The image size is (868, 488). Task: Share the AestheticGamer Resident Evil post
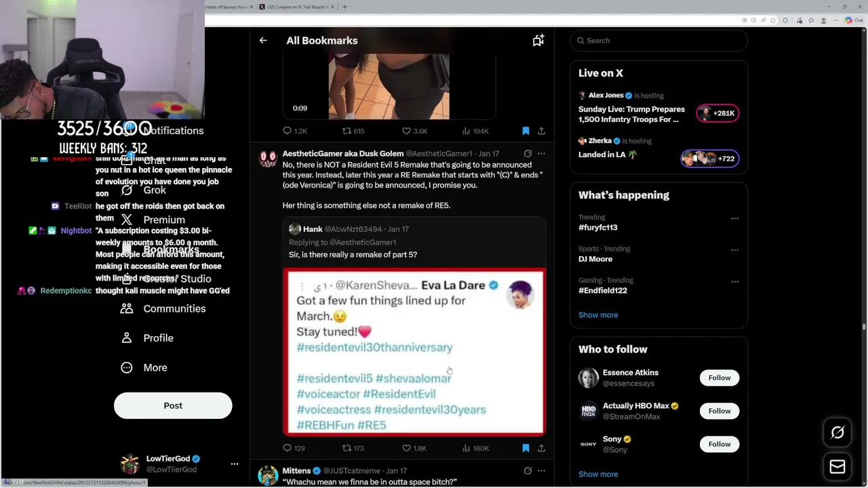[x=541, y=448]
